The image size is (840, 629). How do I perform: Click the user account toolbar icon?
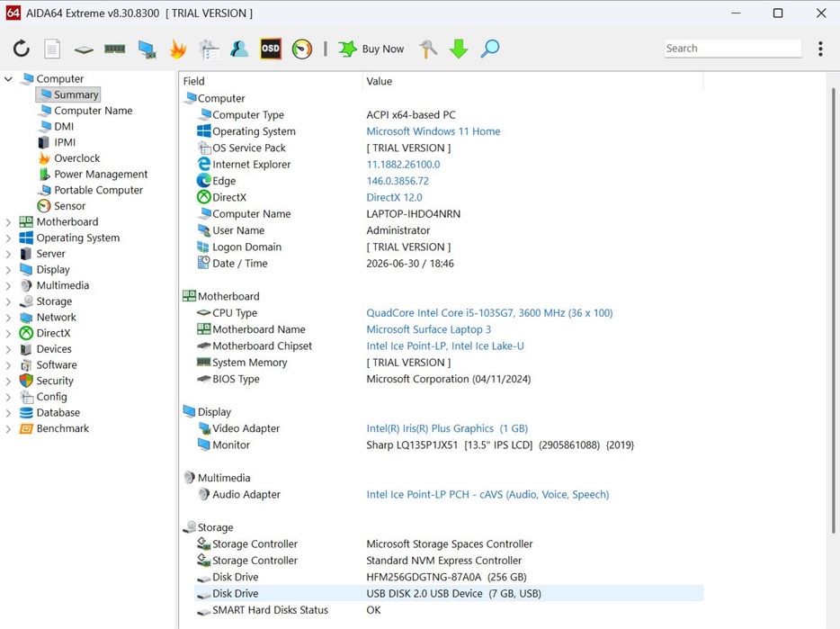(x=239, y=49)
